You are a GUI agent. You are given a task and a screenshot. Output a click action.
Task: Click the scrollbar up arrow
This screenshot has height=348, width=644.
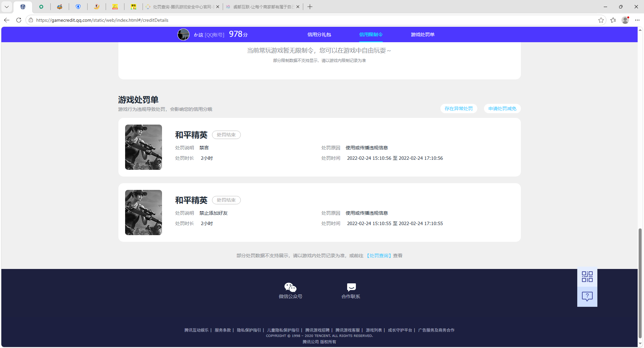[x=640, y=30]
